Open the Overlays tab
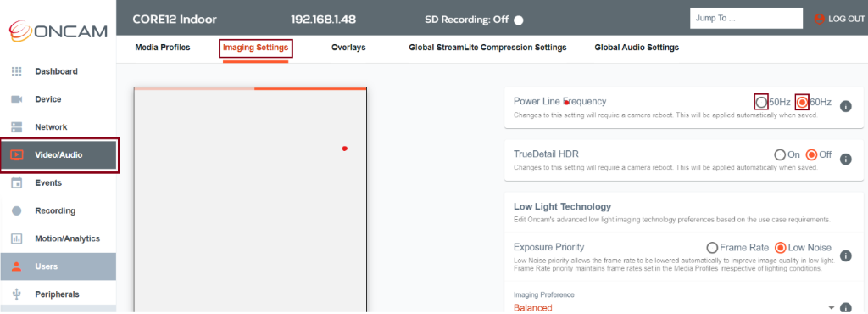This screenshot has height=314, width=868. click(x=348, y=48)
